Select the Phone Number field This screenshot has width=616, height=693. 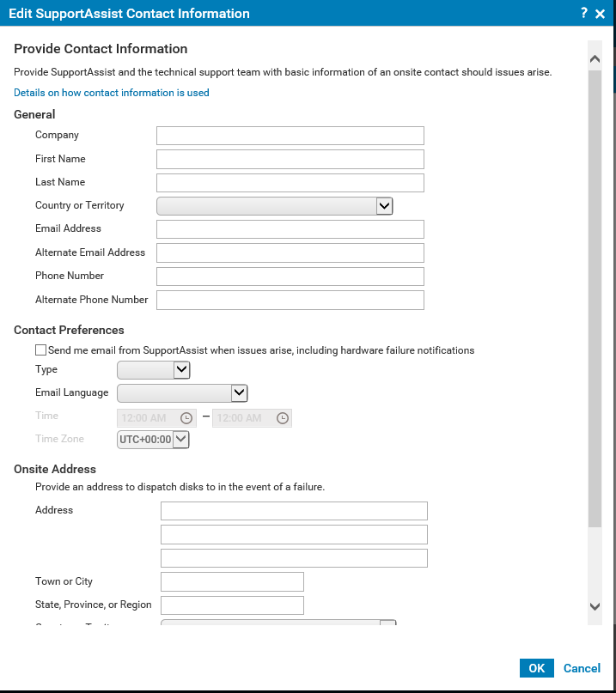[x=290, y=276]
